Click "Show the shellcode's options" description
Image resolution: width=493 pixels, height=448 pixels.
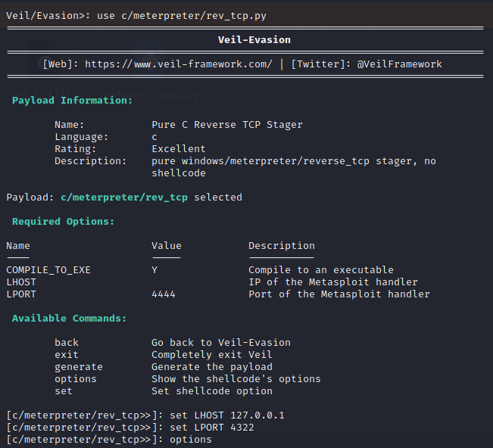click(x=236, y=379)
